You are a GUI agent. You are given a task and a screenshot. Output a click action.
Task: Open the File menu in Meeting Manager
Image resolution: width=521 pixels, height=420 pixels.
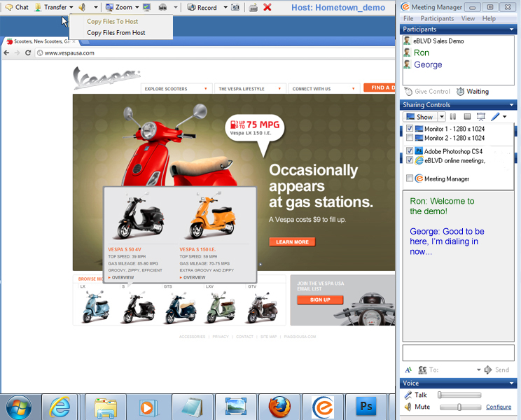408,19
